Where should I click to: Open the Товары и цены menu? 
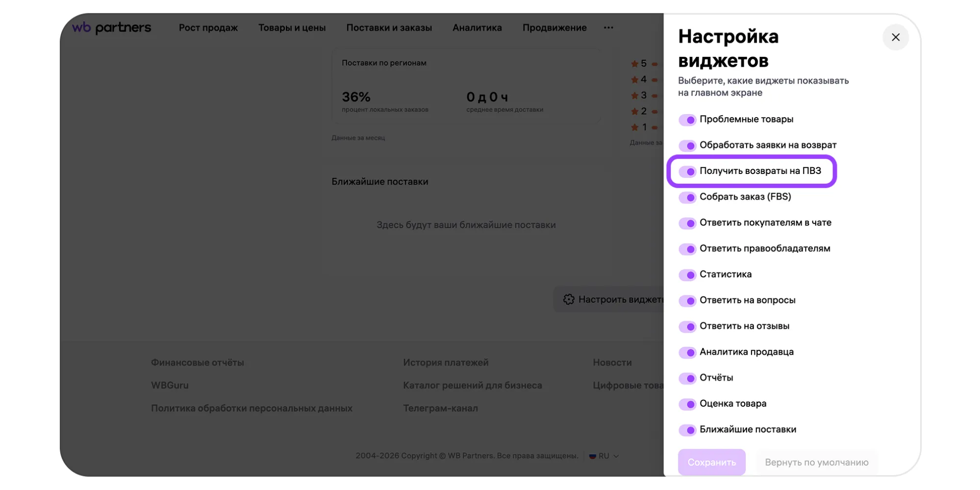click(x=292, y=28)
